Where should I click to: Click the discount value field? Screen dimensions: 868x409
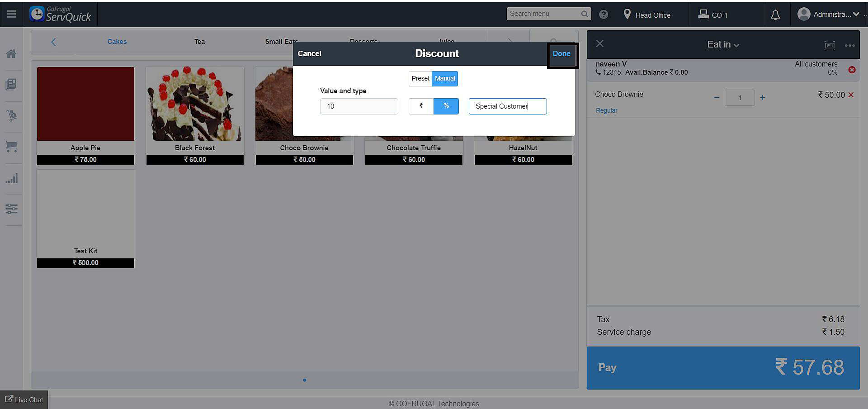point(359,106)
